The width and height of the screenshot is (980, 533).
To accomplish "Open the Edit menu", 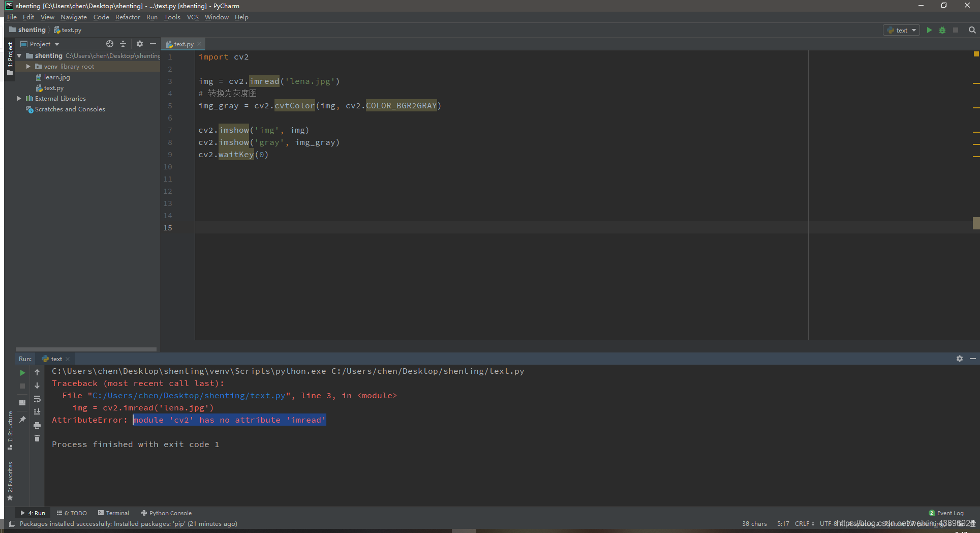I will coord(28,17).
